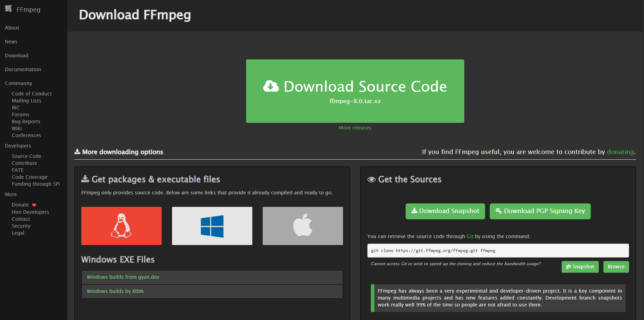The width and height of the screenshot is (644, 320).
Task: Open About in the sidebar menu
Action: coord(12,28)
